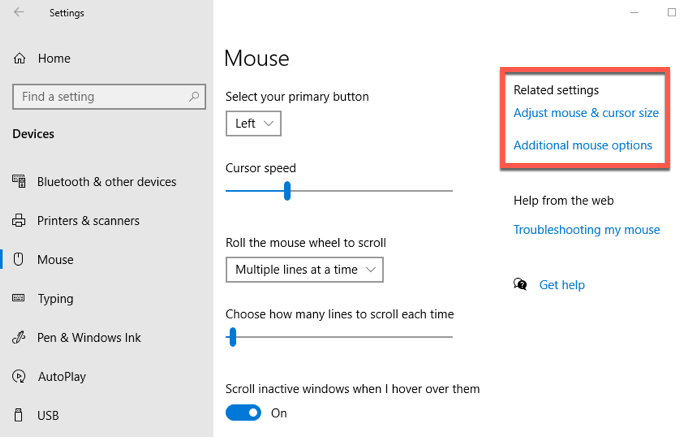Click the Home icon in sidebar
The height and width of the screenshot is (437, 680).
pyautogui.click(x=19, y=58)
